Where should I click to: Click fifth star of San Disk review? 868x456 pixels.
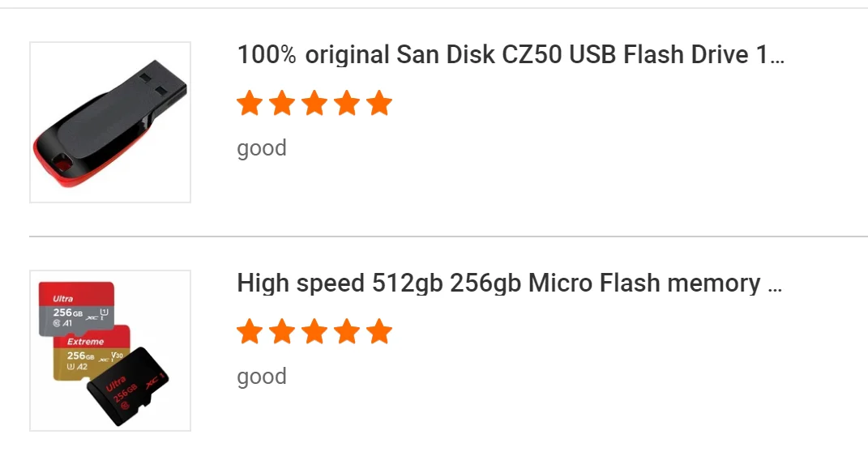point(378,104)
